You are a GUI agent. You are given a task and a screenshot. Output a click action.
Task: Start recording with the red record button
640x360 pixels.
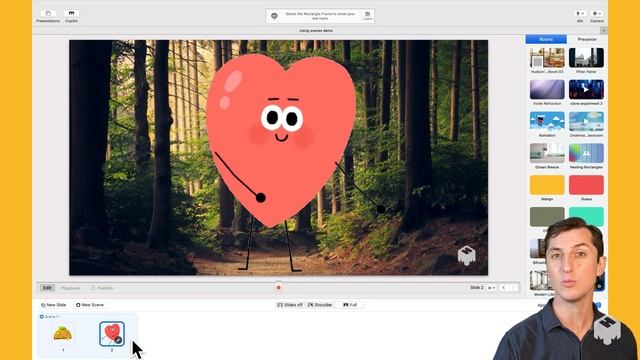coord(278,287)
